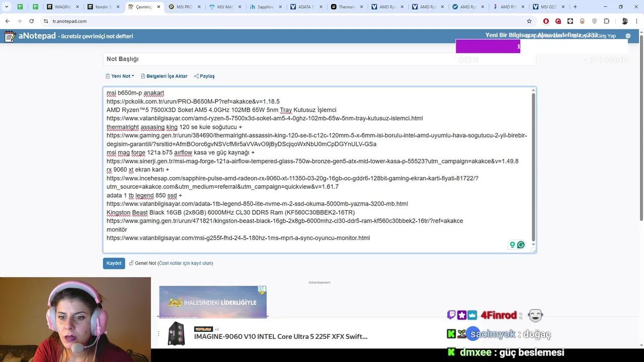This screenshot has width=644, height=362.
Task: Click the red hand adblock extension icon
Action: (x=546, y=21)
